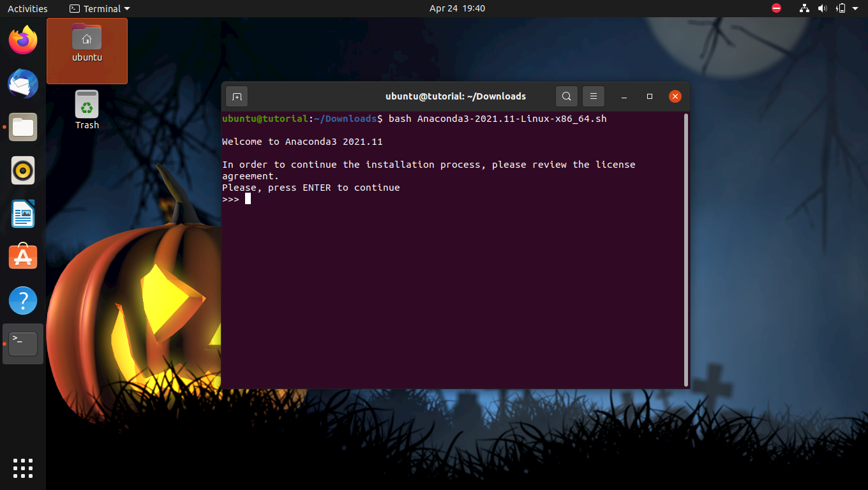Open a new terminal tab
Viewport: 868px width, 490px height.
click(236, 96)
